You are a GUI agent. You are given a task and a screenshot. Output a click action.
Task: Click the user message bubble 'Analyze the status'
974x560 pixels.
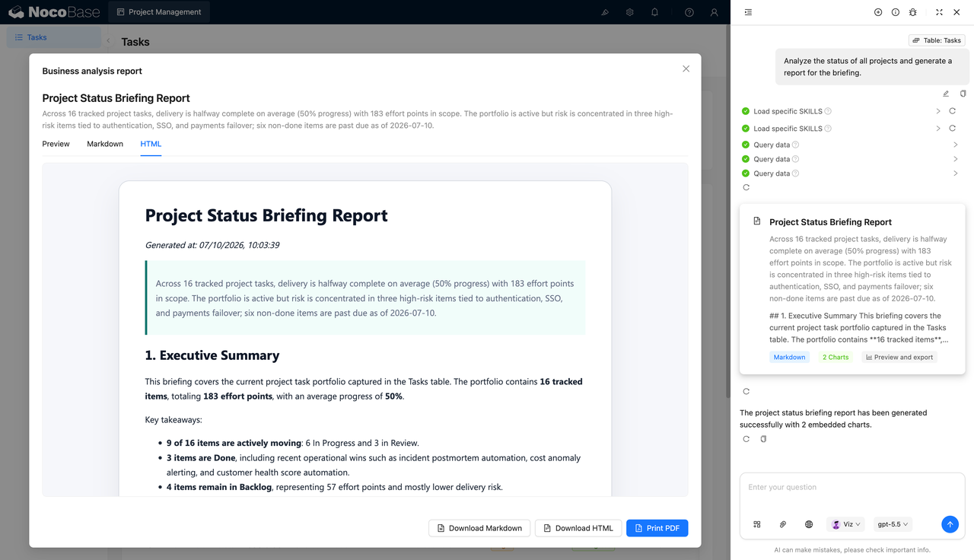pos(872,67)
